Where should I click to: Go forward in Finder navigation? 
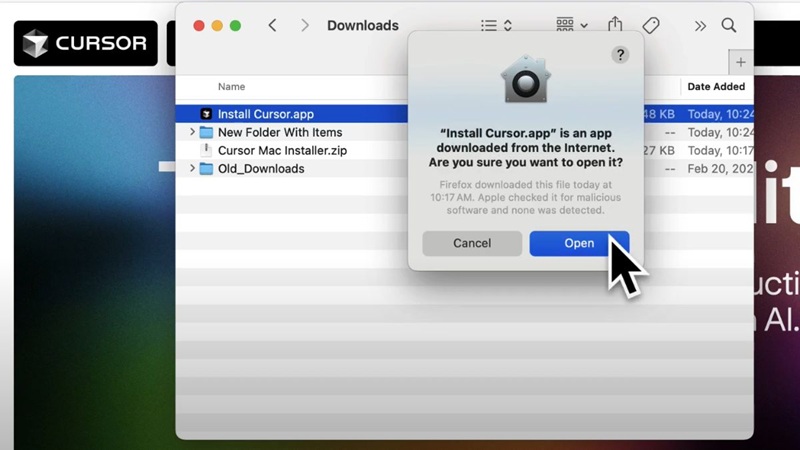[x=306, y=25]
